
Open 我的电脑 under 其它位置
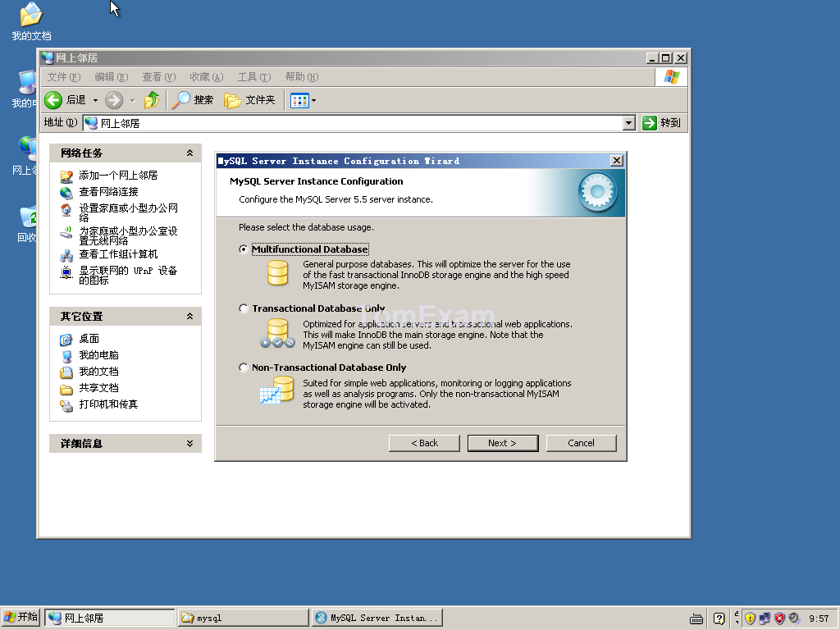99,355
